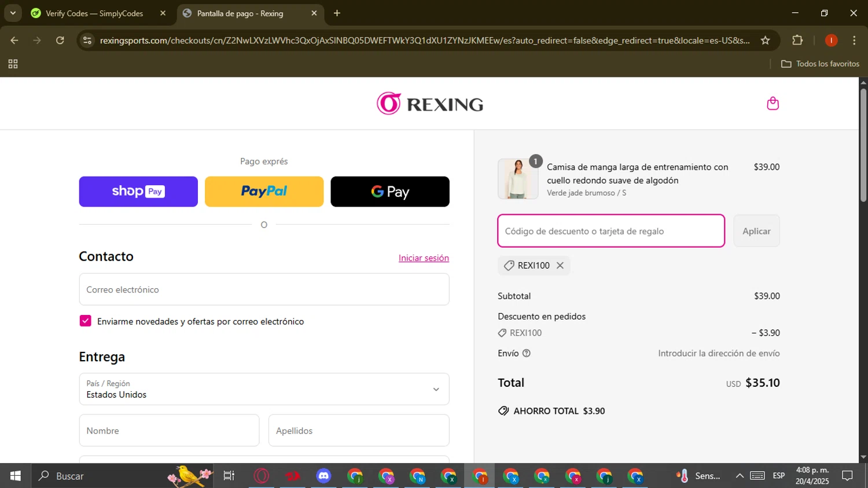868x488 pixels.
Task: Switch to Pantalla de pago - Rexing tab
Action: coord(240,13)
